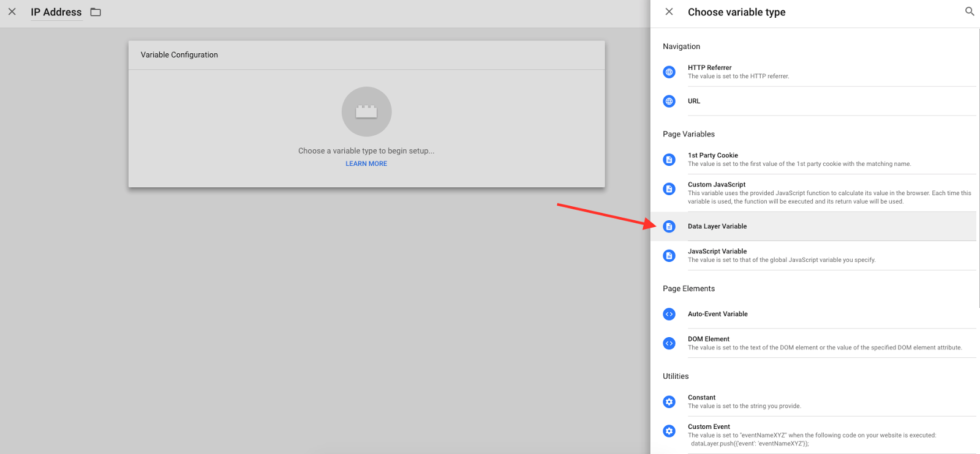Click the 1st Party Cookie description text
Image resolution: width=980 pixels, height=454 pixels.
point(799,164)
